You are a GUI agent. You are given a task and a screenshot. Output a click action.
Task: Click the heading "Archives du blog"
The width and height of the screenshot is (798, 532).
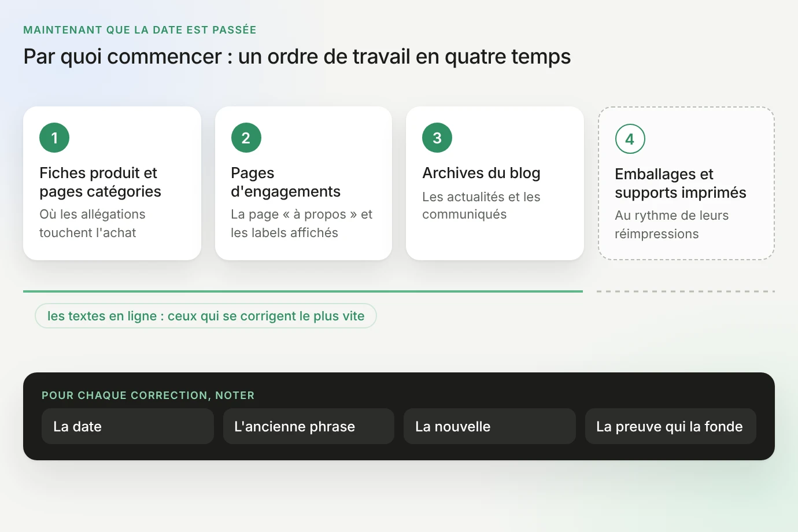coord(481,173)
